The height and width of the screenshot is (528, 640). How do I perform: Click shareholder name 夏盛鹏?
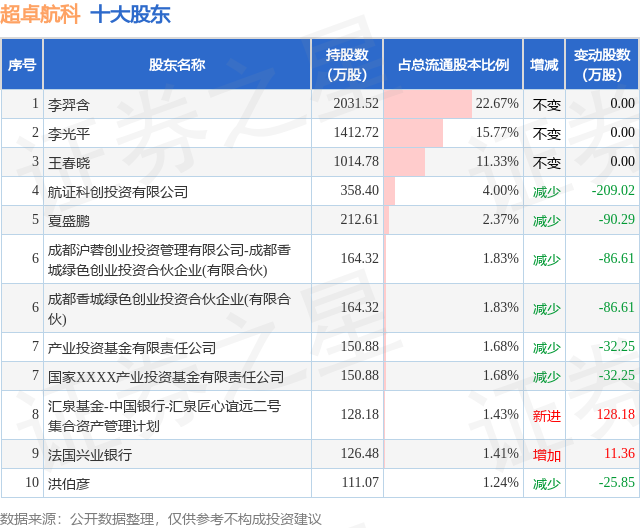pyautogui.click(x=69, y=220)
